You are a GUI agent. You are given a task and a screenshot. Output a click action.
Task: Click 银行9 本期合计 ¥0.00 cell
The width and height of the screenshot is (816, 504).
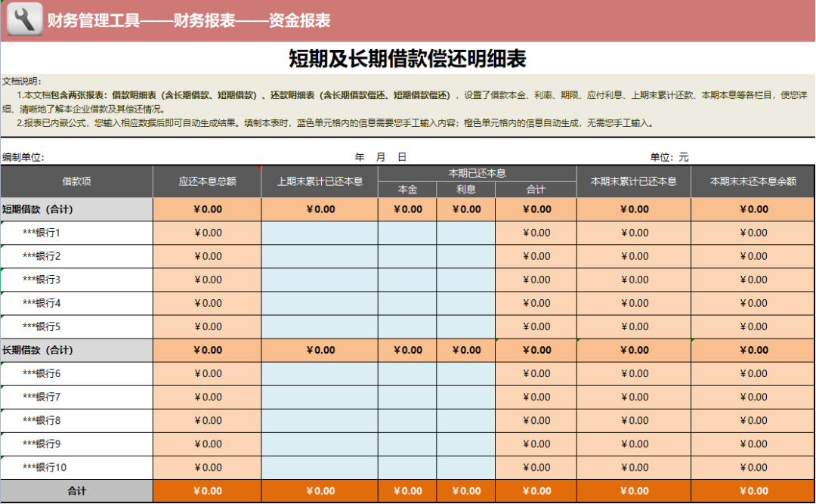[x=536, y=444]
